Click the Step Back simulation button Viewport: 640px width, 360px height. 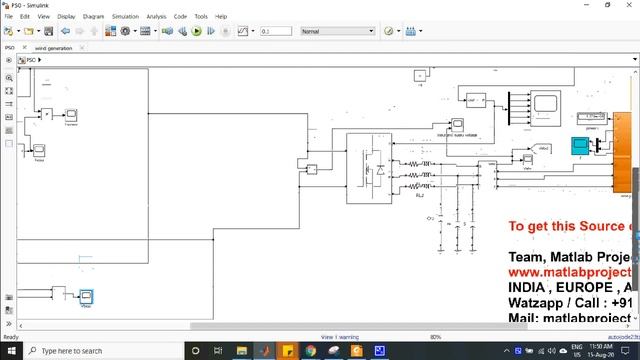point(182,31)
